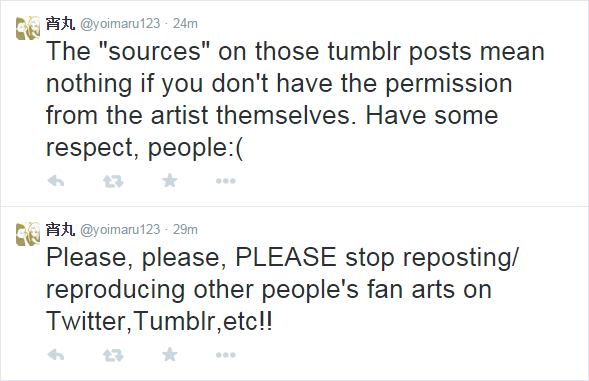Viewport: 589px width, 381px height.
Task: Click display name 宵丸 on first tweet
Action: (60, 23)
